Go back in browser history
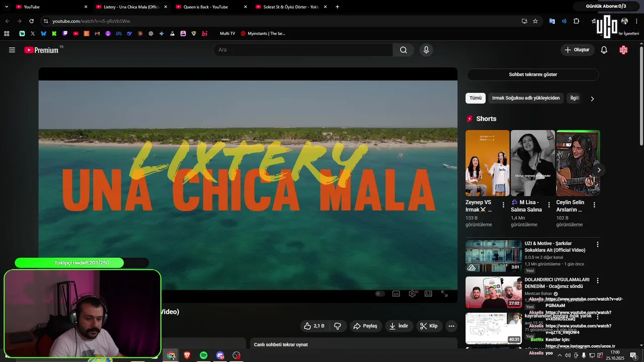This screenshot has width=644, height=362. pos(7,21)
